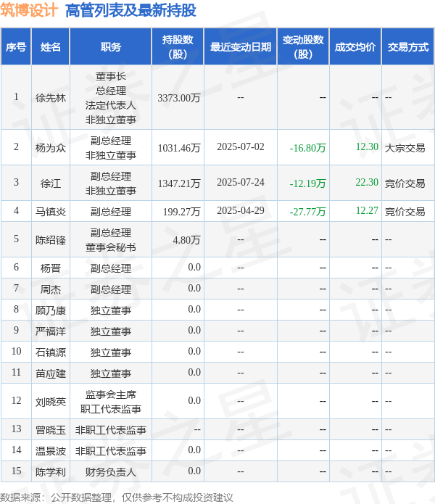435x504 pixels.
Task: Select the name 周杰
Action: (x=51, y=289)
